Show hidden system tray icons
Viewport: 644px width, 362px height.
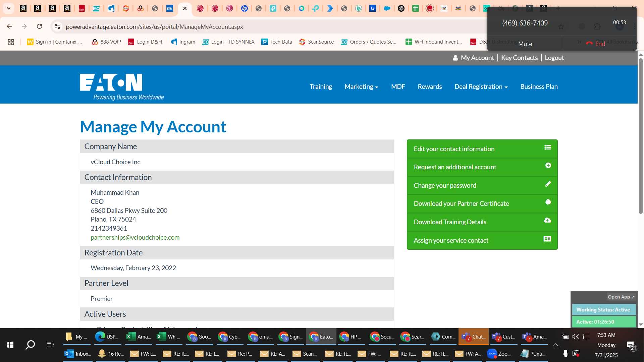coord(556,345)
